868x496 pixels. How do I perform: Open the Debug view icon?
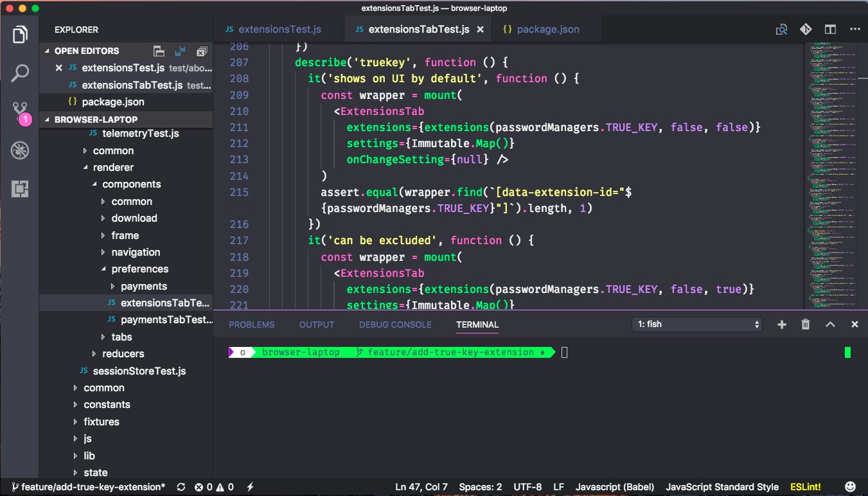[x=20, y=150]
